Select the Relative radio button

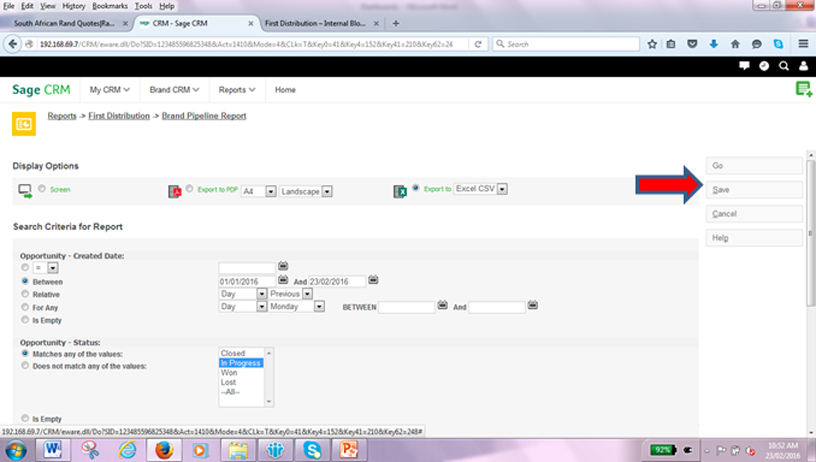point(25,294)
